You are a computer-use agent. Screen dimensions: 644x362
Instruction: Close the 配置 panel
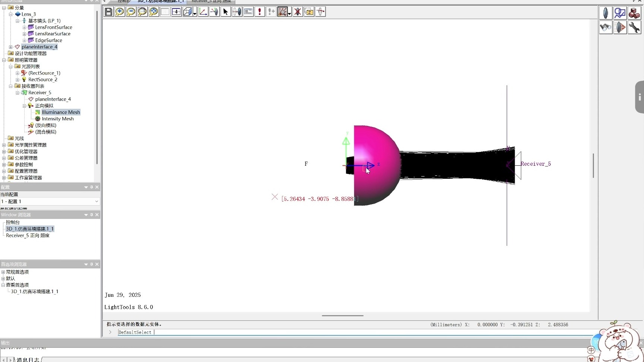pyautogui.click(x=97, y=187)
